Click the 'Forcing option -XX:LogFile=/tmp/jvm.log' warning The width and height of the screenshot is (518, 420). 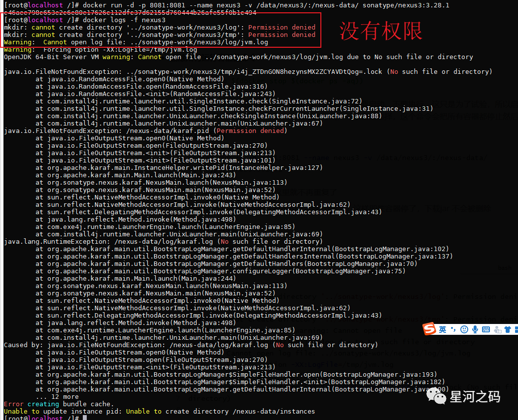point(101,50)
